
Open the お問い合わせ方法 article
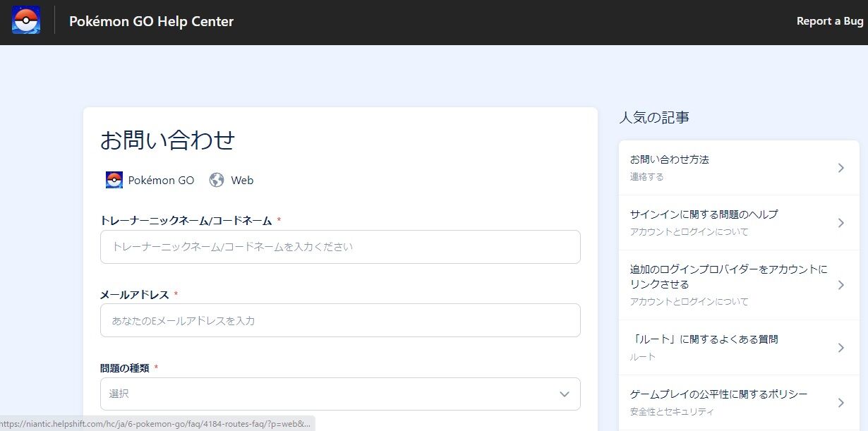point(739,168)
